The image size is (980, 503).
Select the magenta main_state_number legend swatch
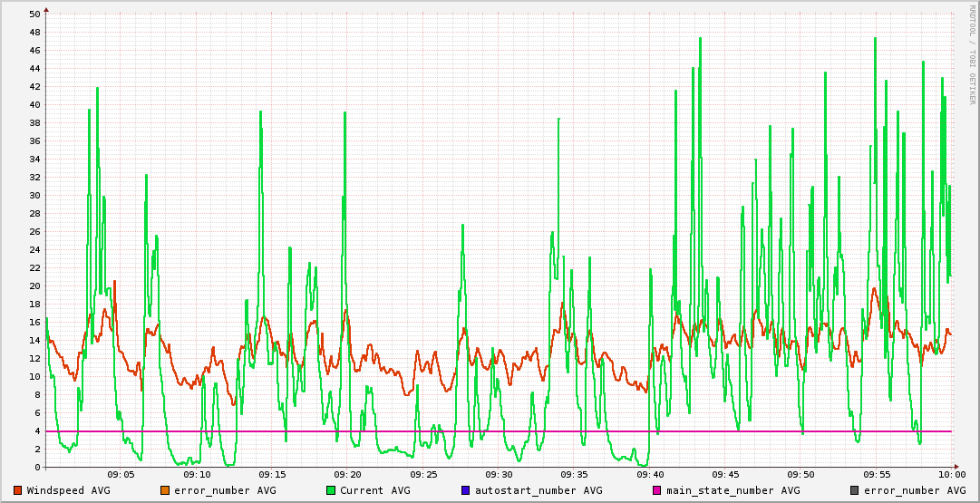657,490
